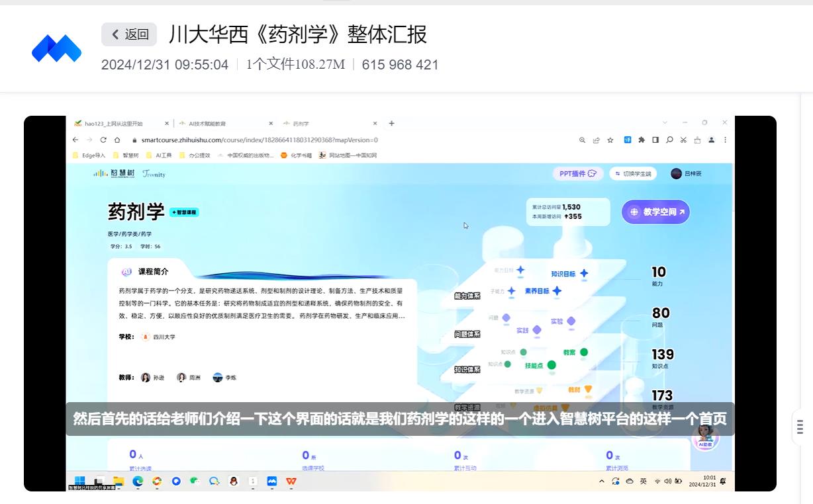This screenshot has width=813, height=504.
Task: Click the 智慧树 site logo
Action: (114, 173)
